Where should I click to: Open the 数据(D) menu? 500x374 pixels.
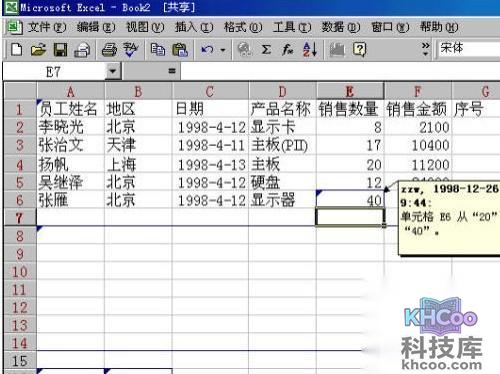coord(340,27)
